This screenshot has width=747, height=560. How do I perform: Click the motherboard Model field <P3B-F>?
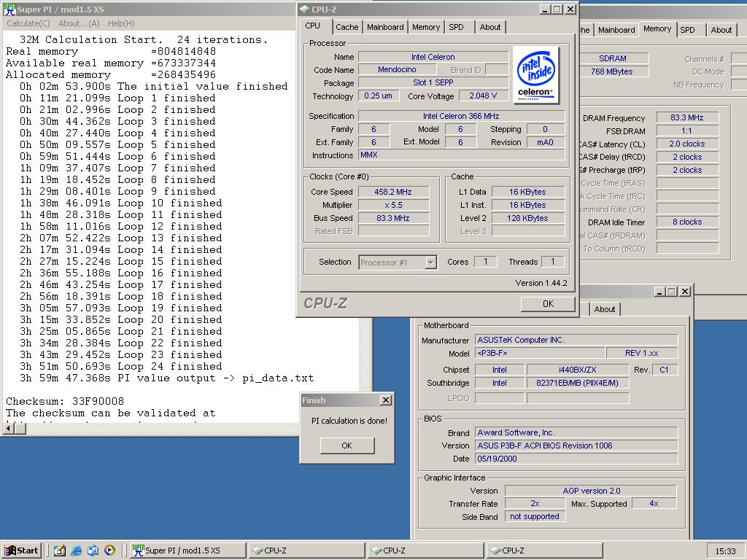tap(540, 354)
